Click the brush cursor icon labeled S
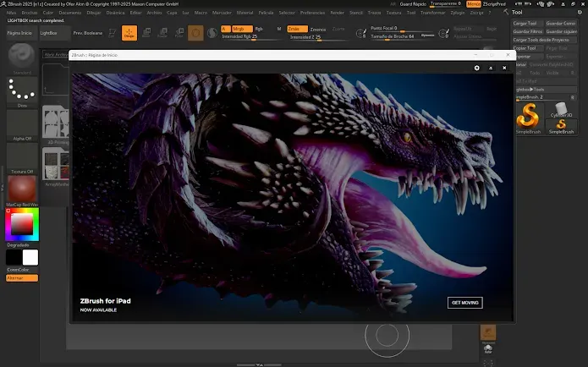This screenshot has height=367, width=588. click(x=360, y=34)
